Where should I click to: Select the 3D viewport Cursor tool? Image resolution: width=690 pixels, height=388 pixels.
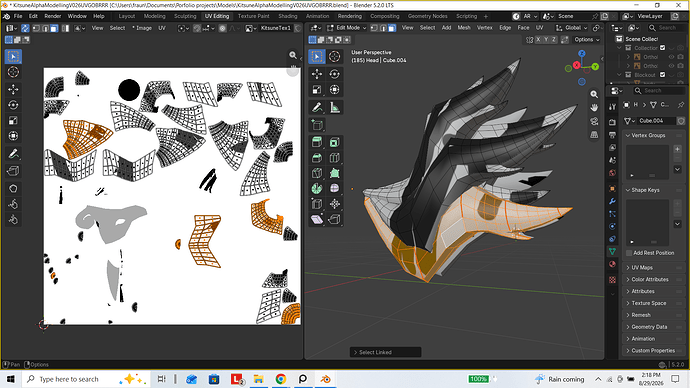[334, 56]
